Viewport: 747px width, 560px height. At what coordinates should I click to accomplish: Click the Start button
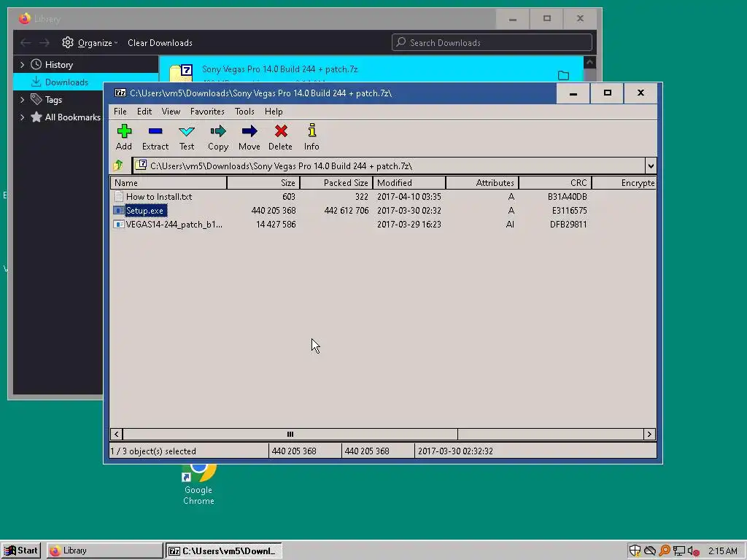point(21,551)
